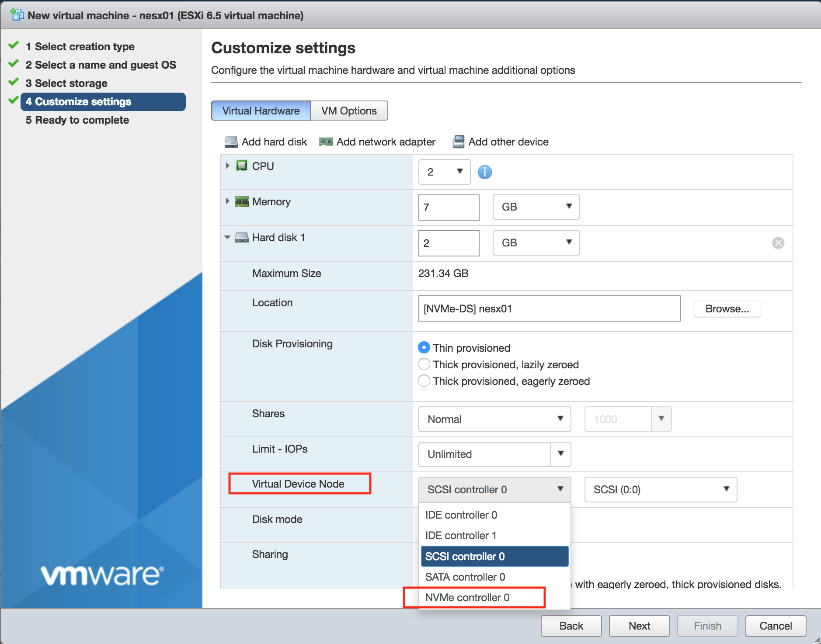
Task: Click the Limit IOPs Unlimited text field
Action: pyautogui.click(x=484, y=454)
